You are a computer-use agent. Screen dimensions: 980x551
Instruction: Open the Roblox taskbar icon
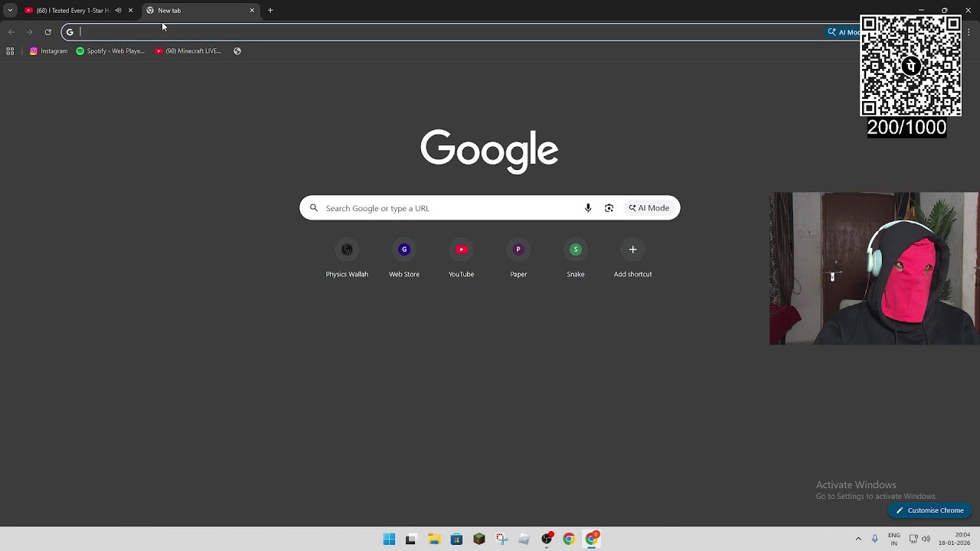coord(524,540)
